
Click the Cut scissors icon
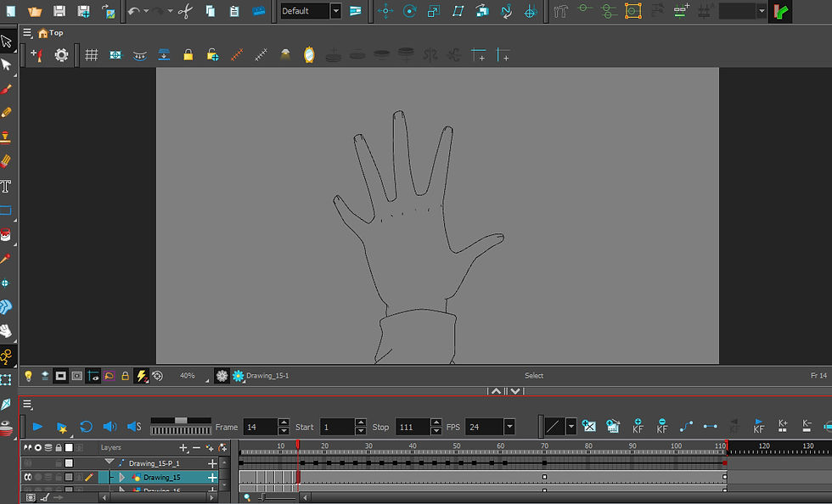click(185, 11)
